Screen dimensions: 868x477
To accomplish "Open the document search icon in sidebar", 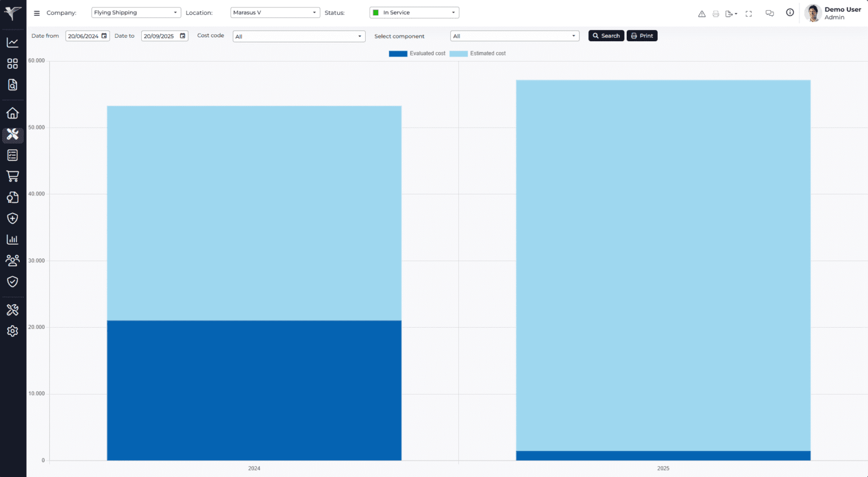I will tap(12, 85).
